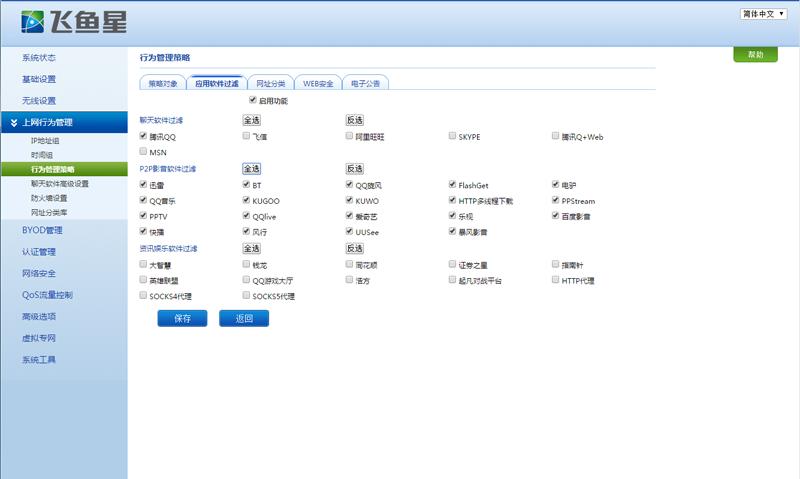
Task: Open the WEB安全 tab
Action: point(318,84)
